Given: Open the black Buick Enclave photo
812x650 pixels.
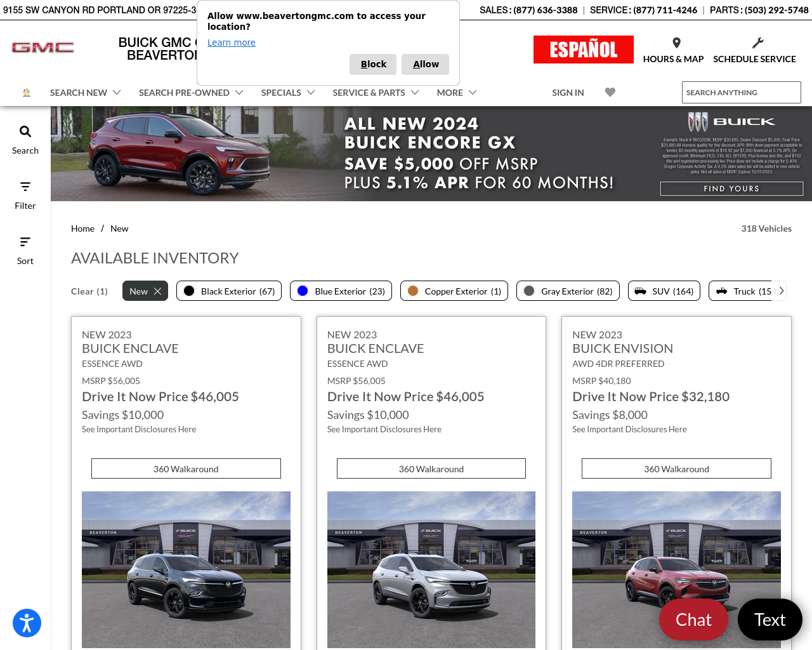Looking at the screenshot, I should [x=186, y=569].
